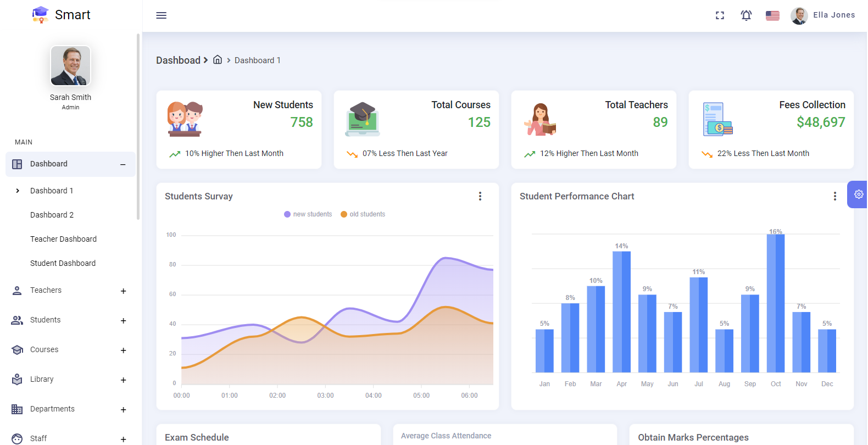
Task: Open the notifications bell
Action: pos(746,15)
